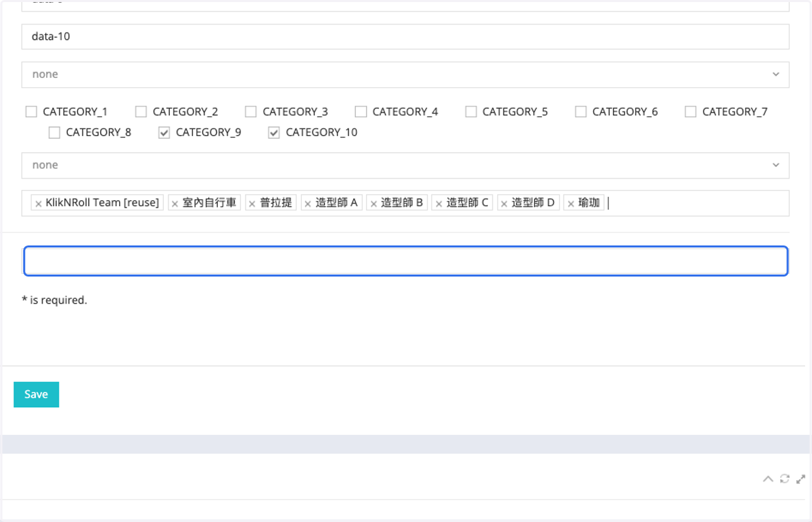Check the CATEGORY_8 checkbox

tap(54, 133)
